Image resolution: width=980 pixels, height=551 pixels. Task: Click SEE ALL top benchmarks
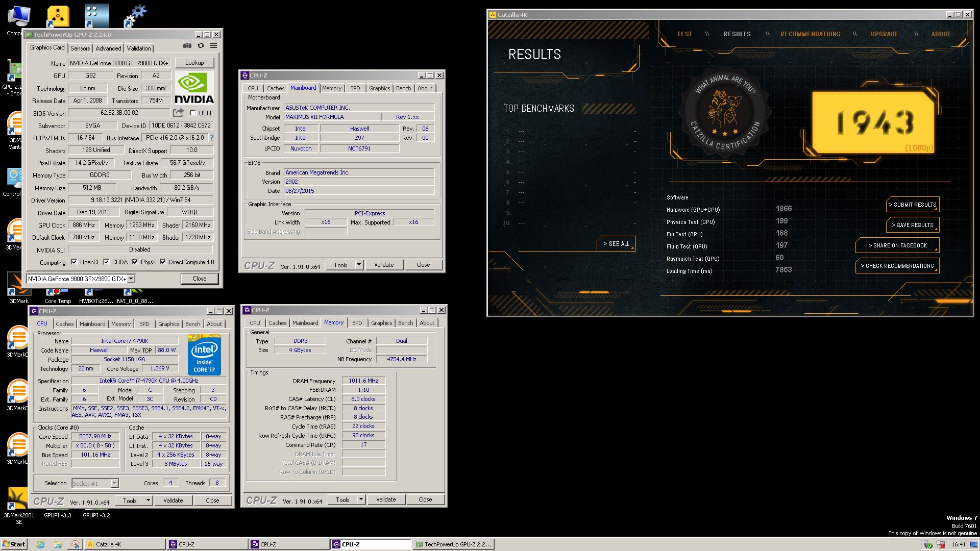pos(616,244)
